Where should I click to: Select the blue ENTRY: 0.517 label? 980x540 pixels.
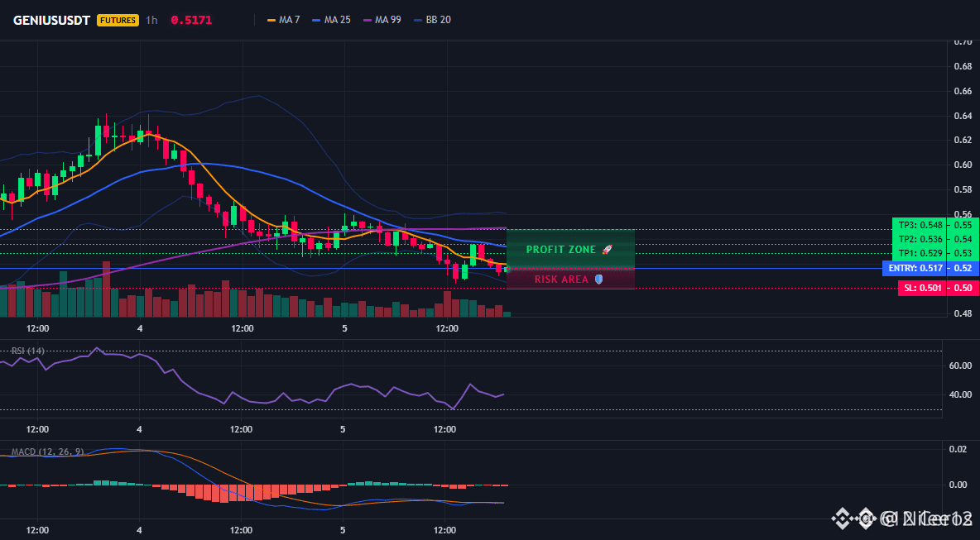[x=914, y=269]
